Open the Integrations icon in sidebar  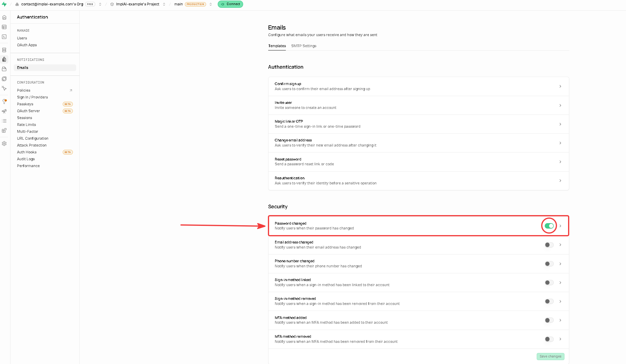coord(4,130)
